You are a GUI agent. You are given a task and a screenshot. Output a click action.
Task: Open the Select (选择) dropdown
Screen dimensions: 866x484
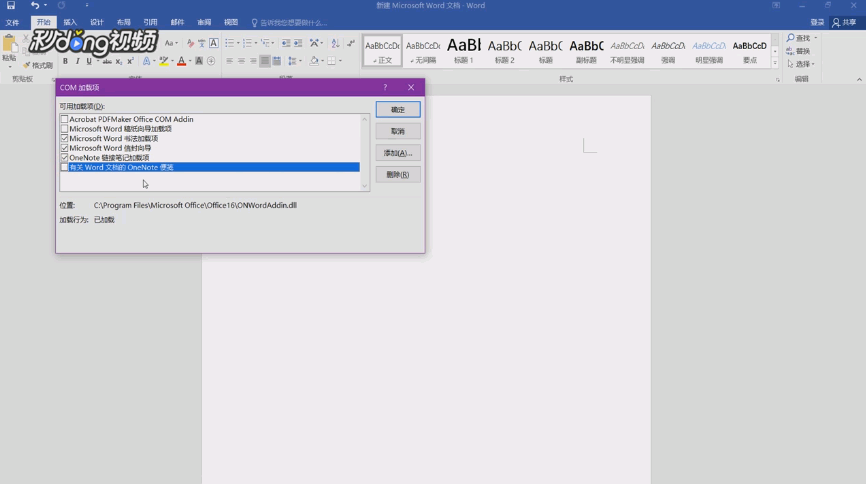tap(801, 64)
